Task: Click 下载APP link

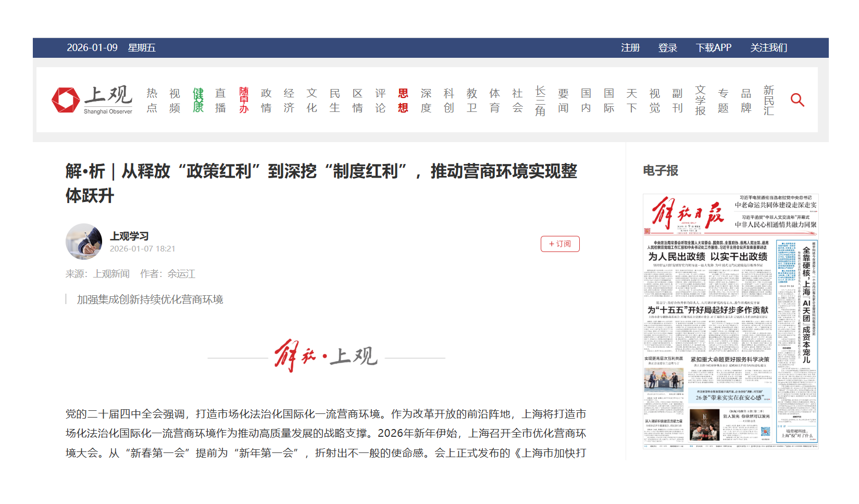Action: 713,48
